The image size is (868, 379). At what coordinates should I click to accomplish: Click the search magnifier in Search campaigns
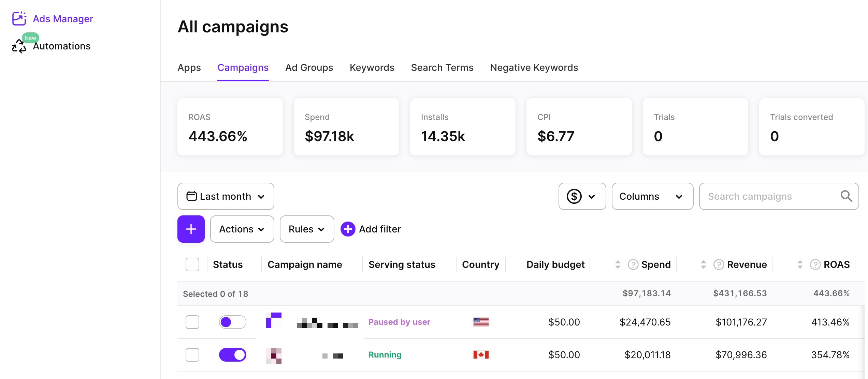pyautogui.click(x=847, y=196)
